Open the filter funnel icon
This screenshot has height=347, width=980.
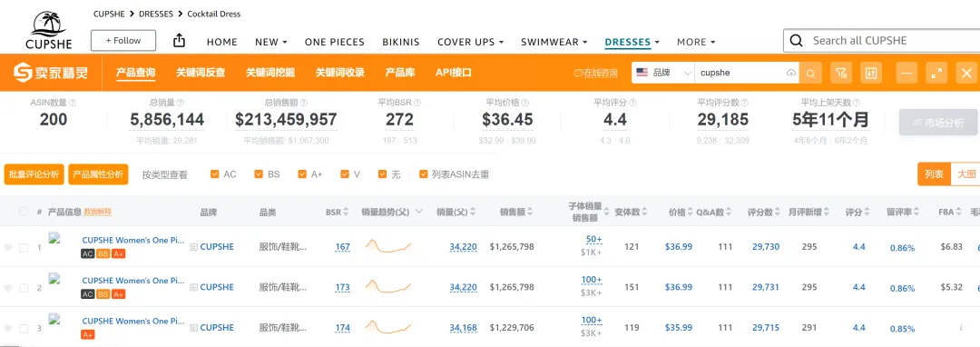click(x=841, y=74)
